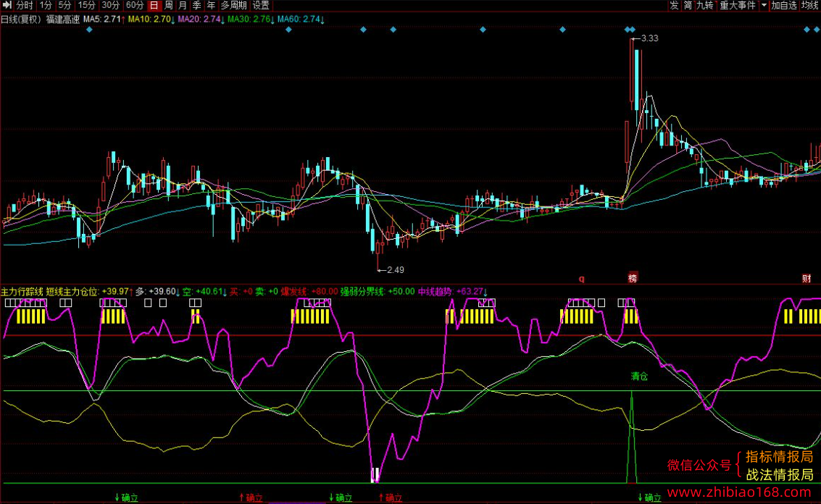Click the rightmost blue diamond event marker

click(x=817, y=30)
